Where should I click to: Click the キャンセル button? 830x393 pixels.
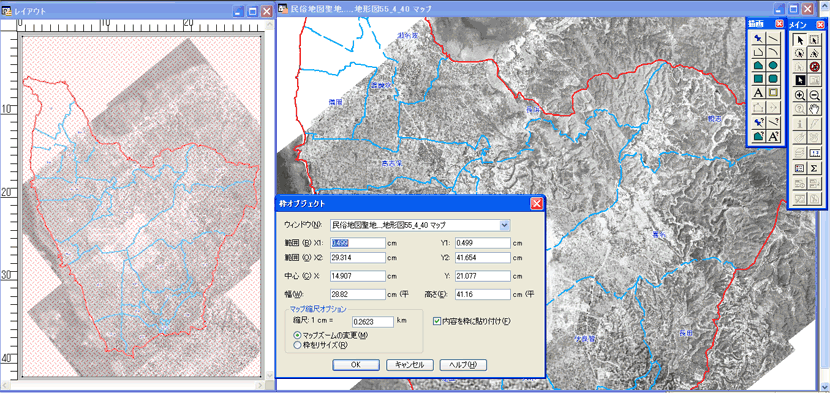click(x=410, y=365)
